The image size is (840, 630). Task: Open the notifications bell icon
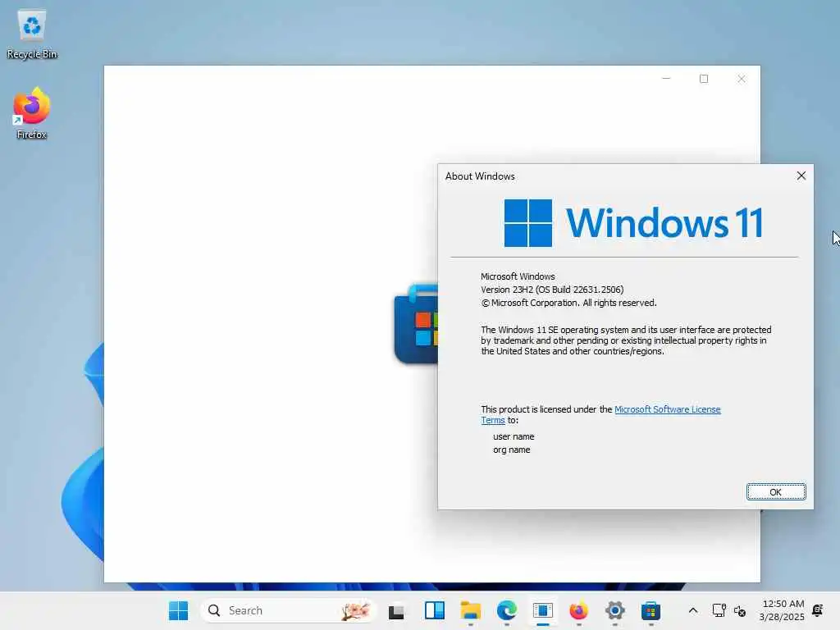(x=818, y=610)
